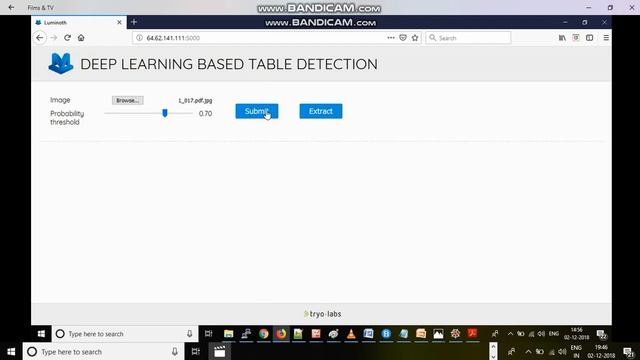Open the page actions three-dot menu
This screenshot has width=640, height=360.
tap(391, 38)
